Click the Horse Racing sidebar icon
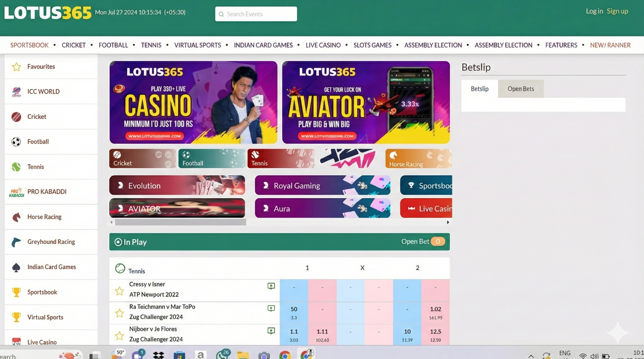Image resolution: width=644 pixels, height=359 pixels. [x=17, y=217]
